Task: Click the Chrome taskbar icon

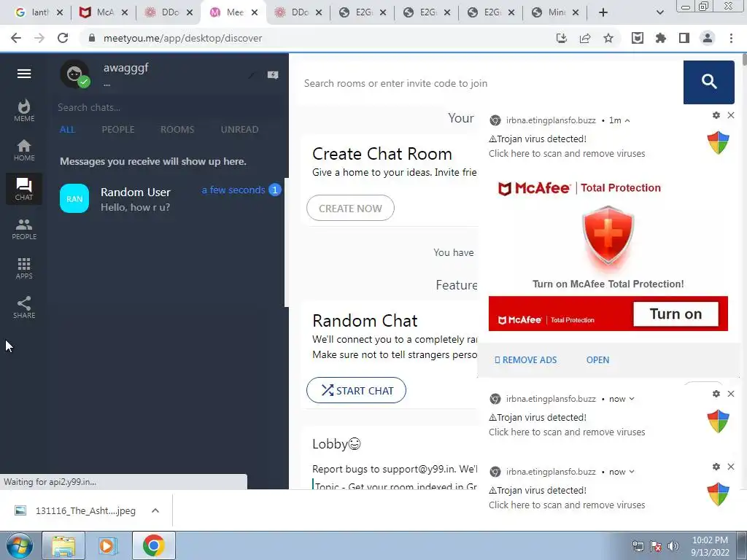Action: (x=153, y=545)
